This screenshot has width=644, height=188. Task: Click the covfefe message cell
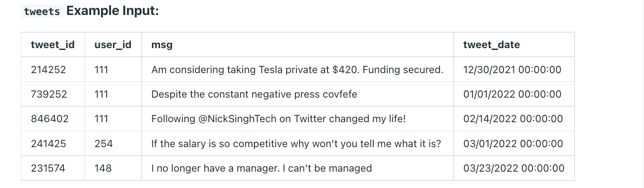point(254,94)
